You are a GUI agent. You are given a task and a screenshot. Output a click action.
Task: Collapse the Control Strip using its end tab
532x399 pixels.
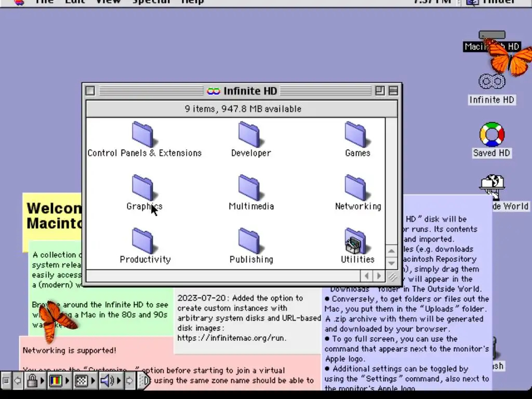[144, 381]
